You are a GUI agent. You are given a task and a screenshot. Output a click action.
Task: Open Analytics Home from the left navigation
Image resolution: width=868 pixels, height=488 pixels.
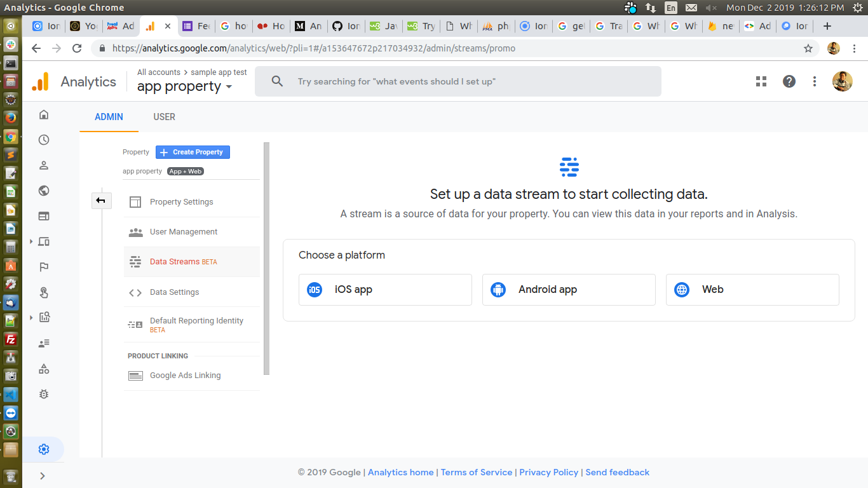click(x=43, y=114)
